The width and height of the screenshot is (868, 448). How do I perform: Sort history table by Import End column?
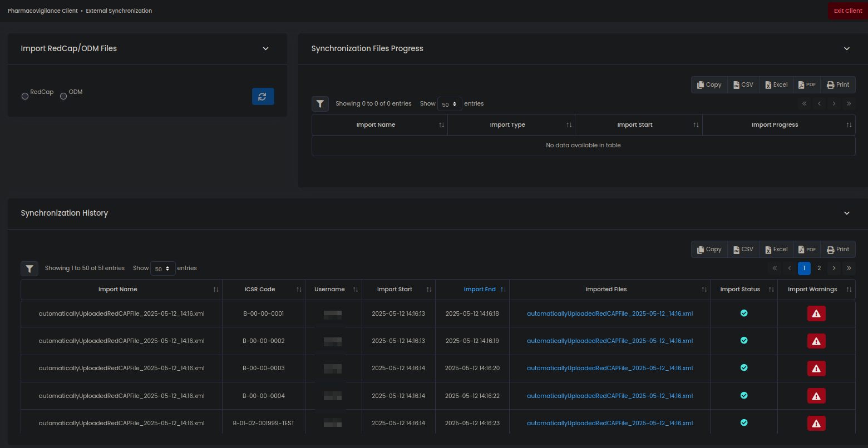pos(479,289)
